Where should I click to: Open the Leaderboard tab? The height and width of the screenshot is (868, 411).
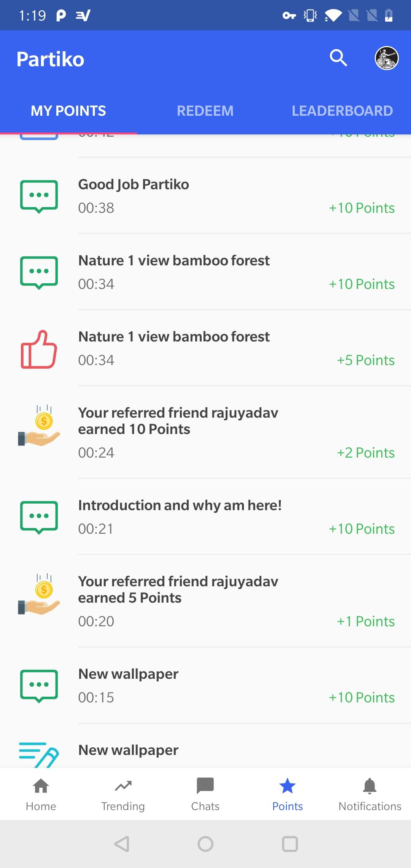[342, 111]
